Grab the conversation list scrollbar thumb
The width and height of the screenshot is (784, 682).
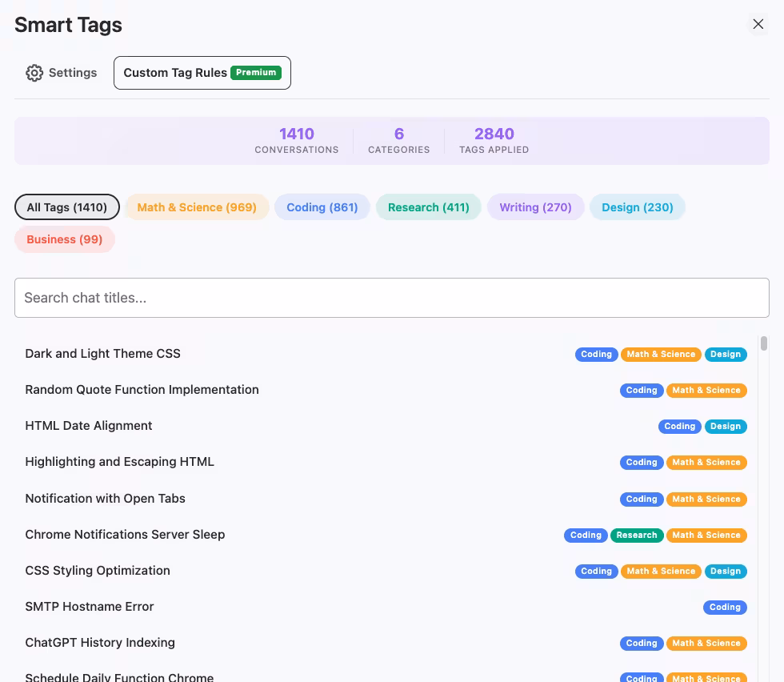point(763,343)
